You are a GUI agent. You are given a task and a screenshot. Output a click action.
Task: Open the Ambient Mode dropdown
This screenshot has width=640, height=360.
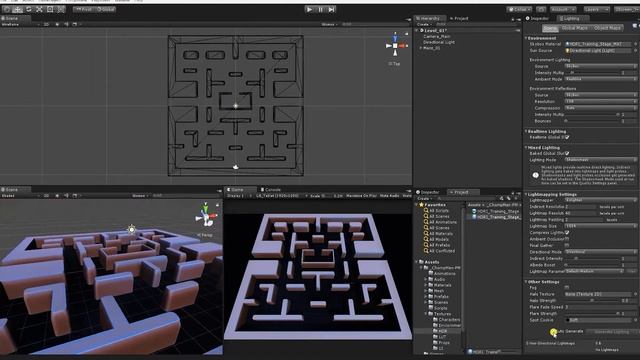pyautogui.click(x=601, y=79)
